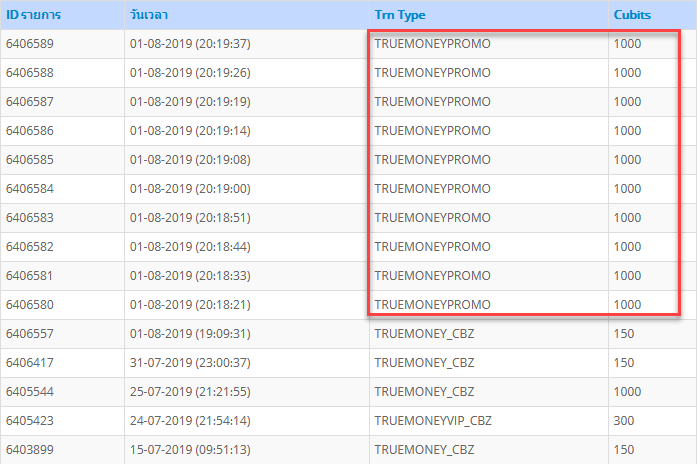Click date 01-08-2019 (20:19:08)
This screenshot has width=697, height=464.
190,160
